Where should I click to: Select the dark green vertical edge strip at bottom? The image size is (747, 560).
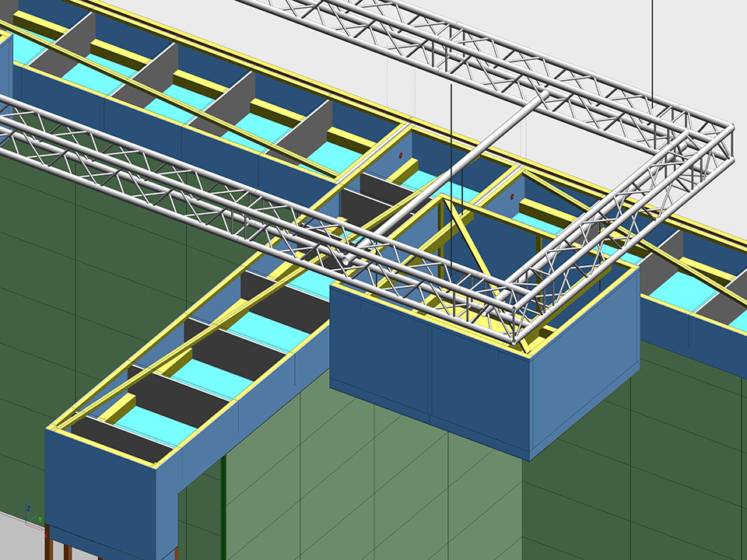coord(223,506)
